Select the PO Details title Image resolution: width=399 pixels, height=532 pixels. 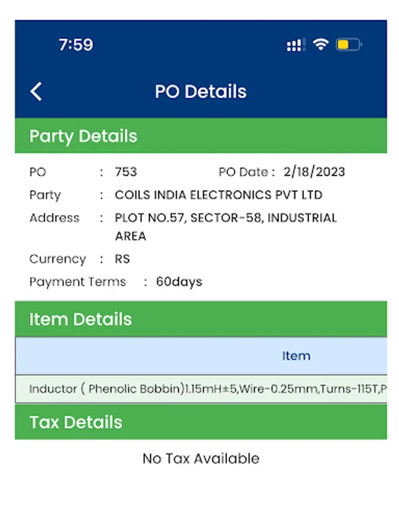[200, 92]
